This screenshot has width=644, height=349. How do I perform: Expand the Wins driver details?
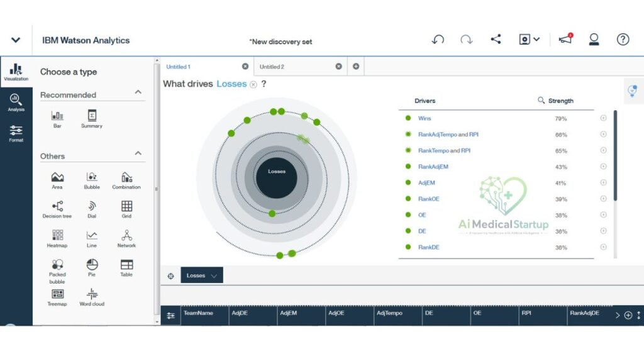pyautogui.click(x=603, y=118)
